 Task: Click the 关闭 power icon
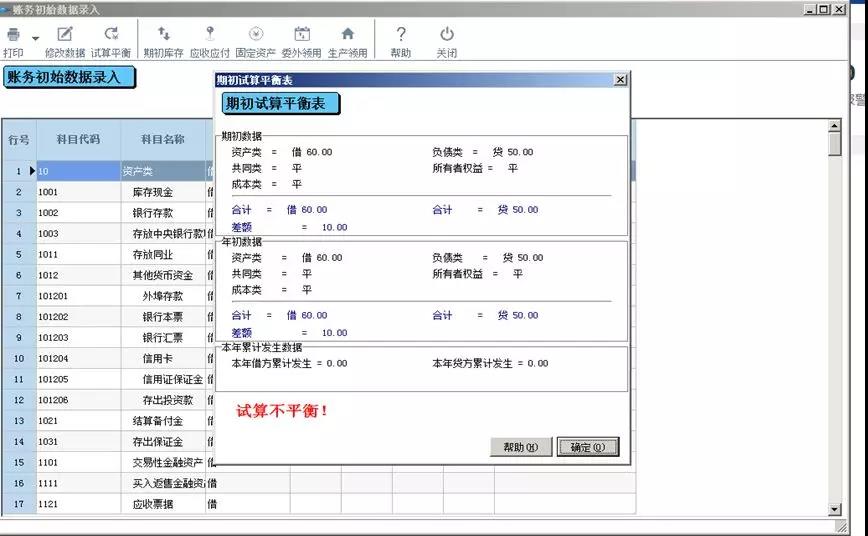click(446, 35)
